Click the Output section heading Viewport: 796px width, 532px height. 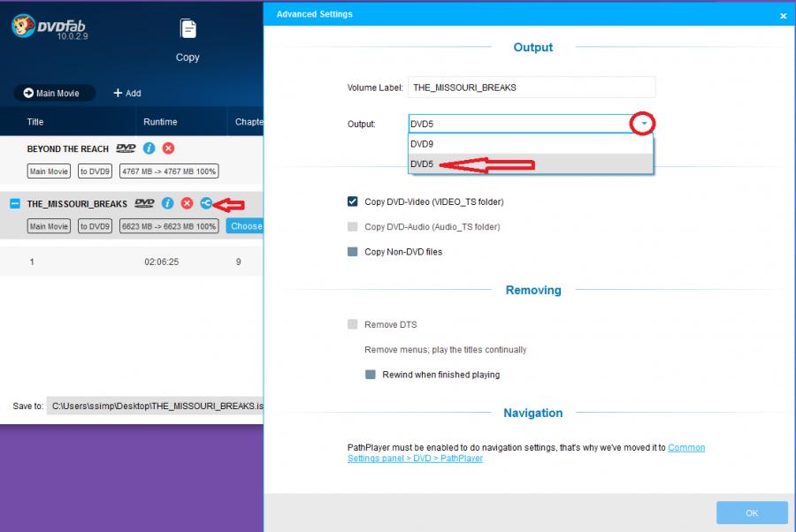(x=533, y=47)
